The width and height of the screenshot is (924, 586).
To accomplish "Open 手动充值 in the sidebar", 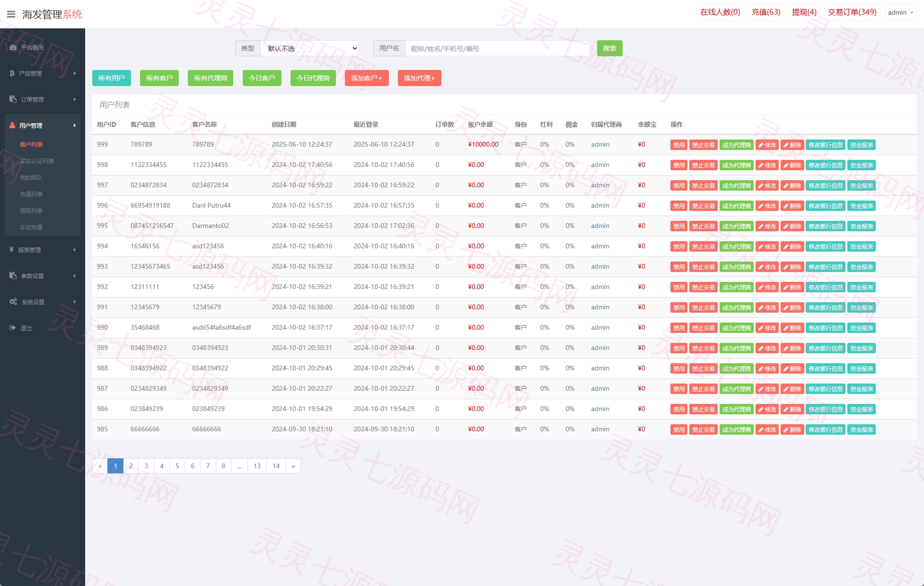I will point(31,227).
